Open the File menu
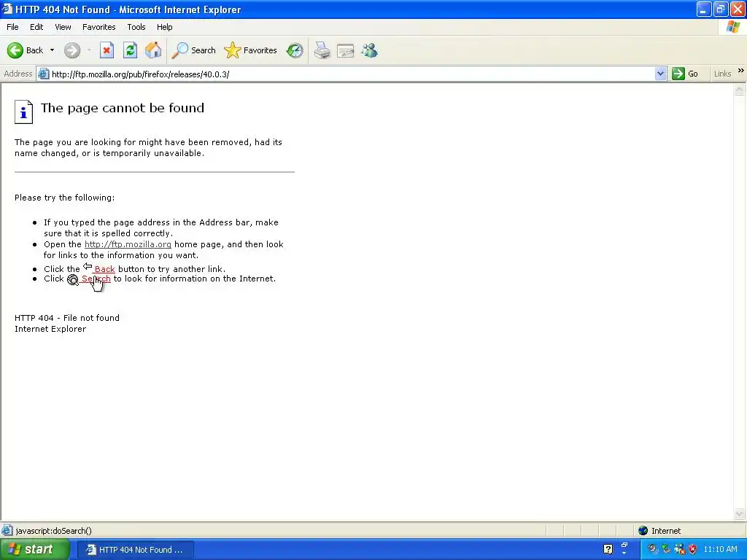The width and height of the screenshot is (747, 560). pos(12,27)
